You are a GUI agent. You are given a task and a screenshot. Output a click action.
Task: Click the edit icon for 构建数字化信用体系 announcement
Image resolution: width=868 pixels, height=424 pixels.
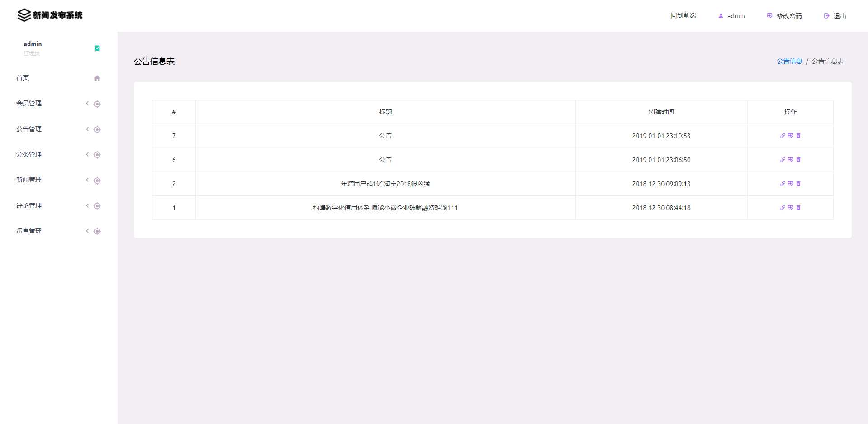point(791,208)
